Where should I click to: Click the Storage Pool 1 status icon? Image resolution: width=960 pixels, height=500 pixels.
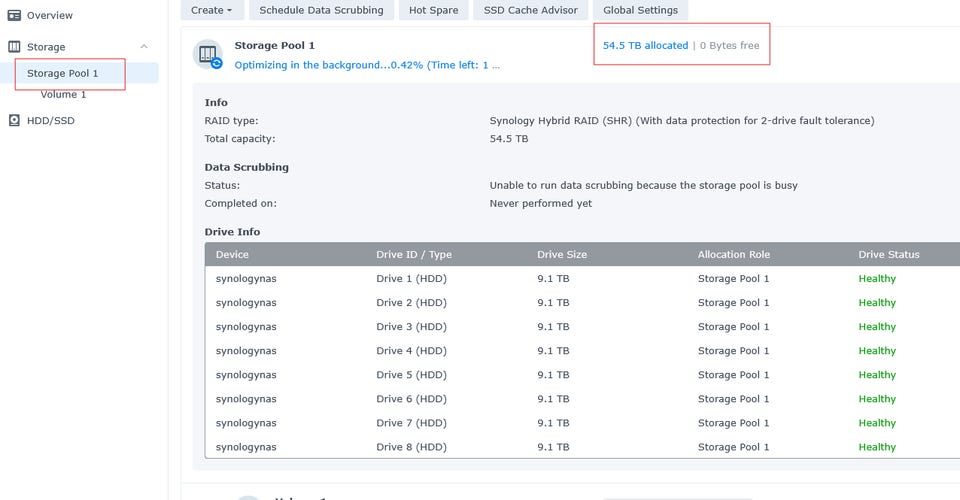pos(208,54)
